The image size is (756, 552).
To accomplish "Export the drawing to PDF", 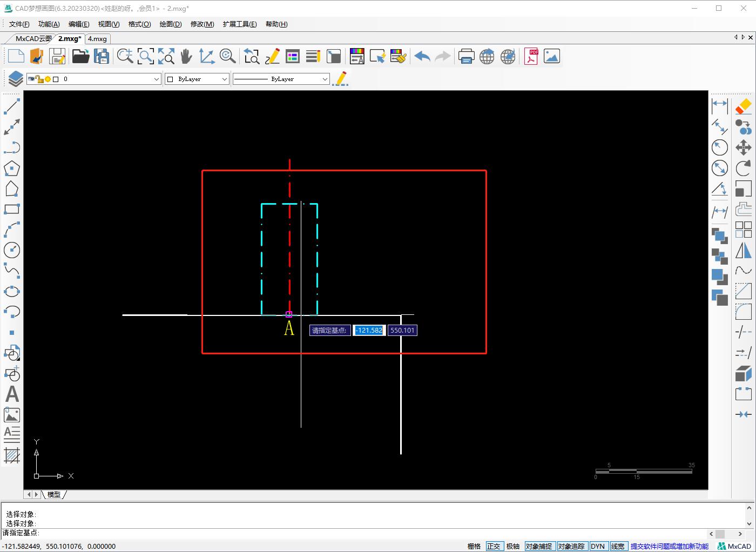I will tap(531, 56).
